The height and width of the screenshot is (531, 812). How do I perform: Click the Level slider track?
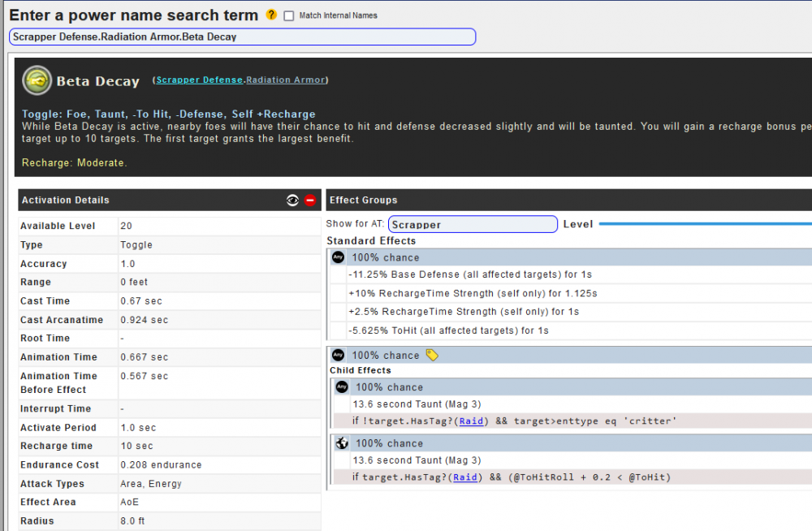(x=705, y=224)
